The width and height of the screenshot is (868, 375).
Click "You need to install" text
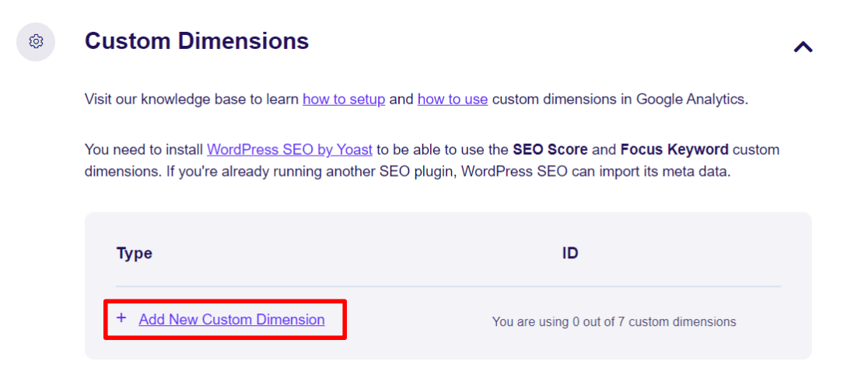point(144,149)
